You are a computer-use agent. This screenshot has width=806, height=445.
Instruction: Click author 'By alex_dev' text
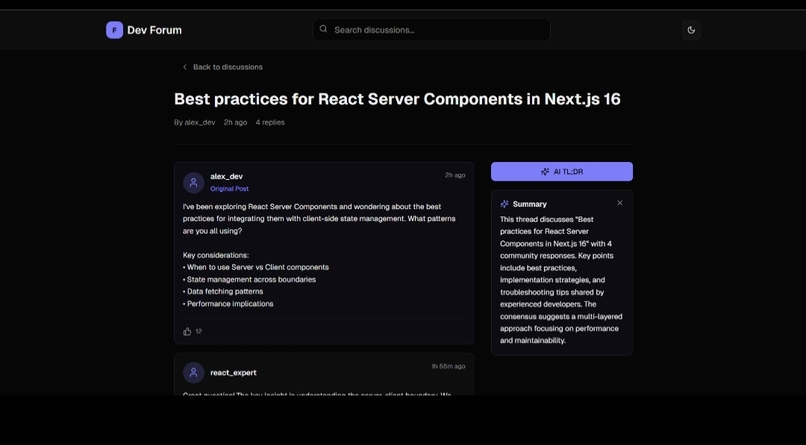(194, 122)
